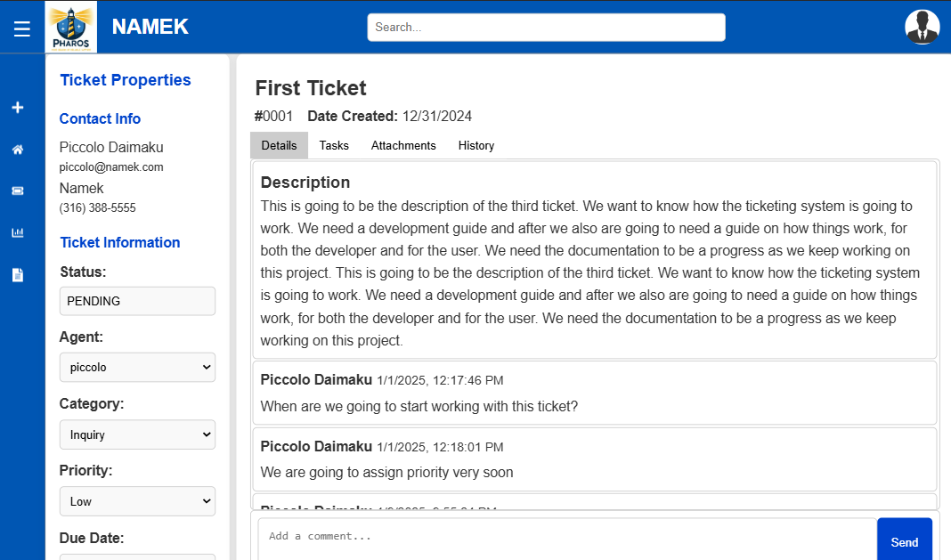This screenshot has width=951, height=560.
Task: Click the Ticket Properties heading
Action: coord(125,80)
